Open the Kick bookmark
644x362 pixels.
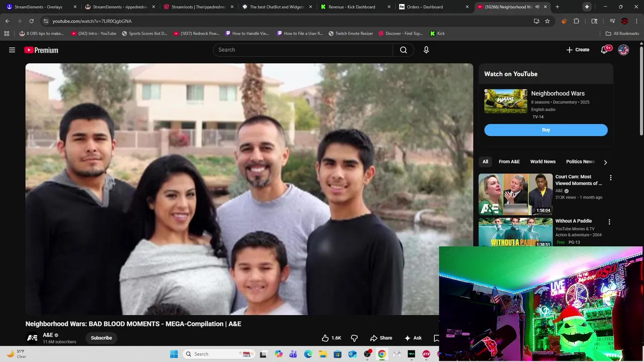pos(437,34)
